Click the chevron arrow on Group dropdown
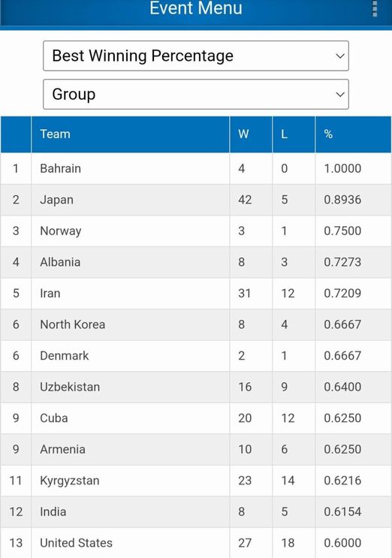392x558 pixels. pyautogui.click(x=340, y=95)
